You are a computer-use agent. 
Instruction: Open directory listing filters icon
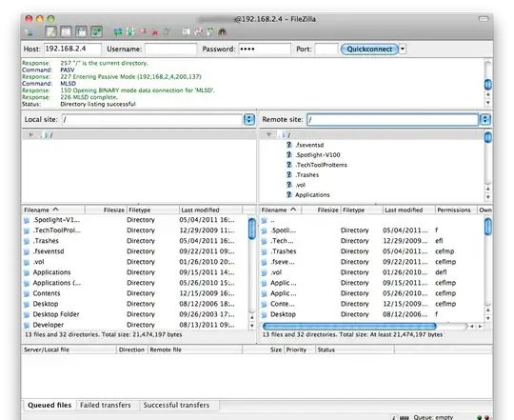point(187,31)
